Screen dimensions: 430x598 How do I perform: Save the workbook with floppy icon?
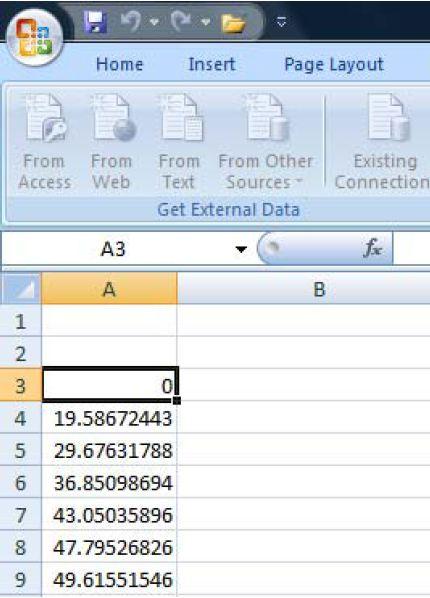coord(95,22)
